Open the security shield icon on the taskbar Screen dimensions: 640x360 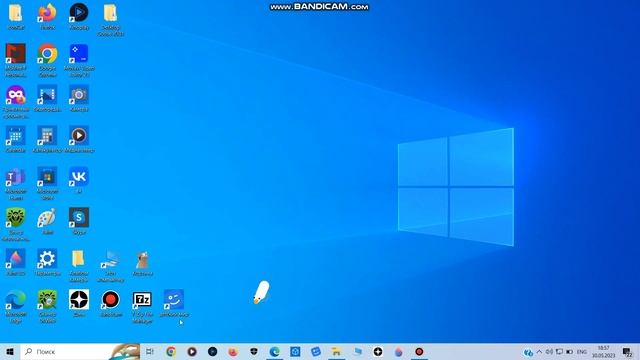coord(254,351)
